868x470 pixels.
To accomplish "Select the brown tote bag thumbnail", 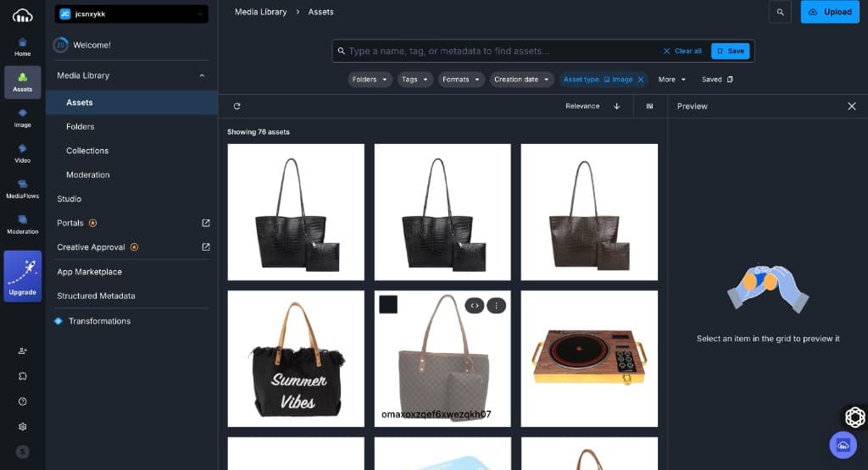I will pos(590,213).
